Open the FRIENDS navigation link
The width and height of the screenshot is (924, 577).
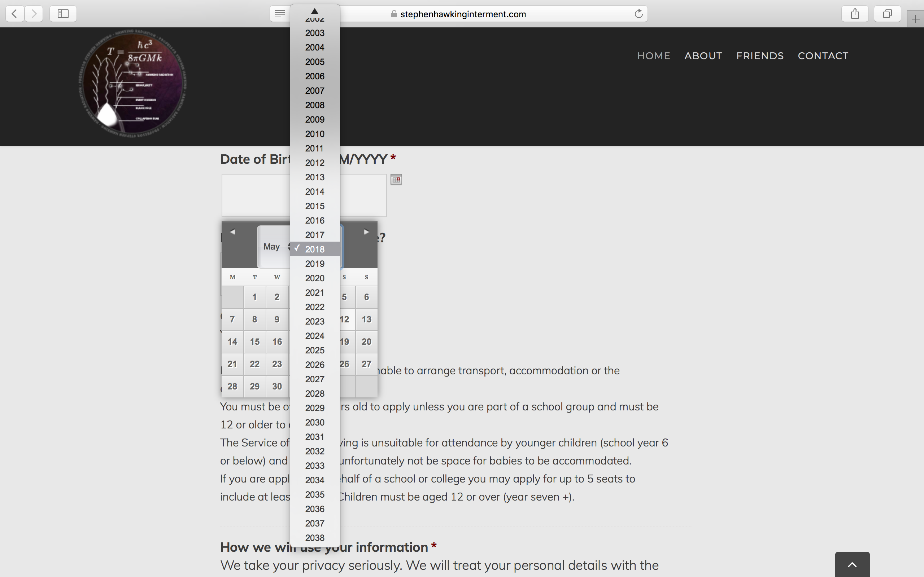(760, 56)
